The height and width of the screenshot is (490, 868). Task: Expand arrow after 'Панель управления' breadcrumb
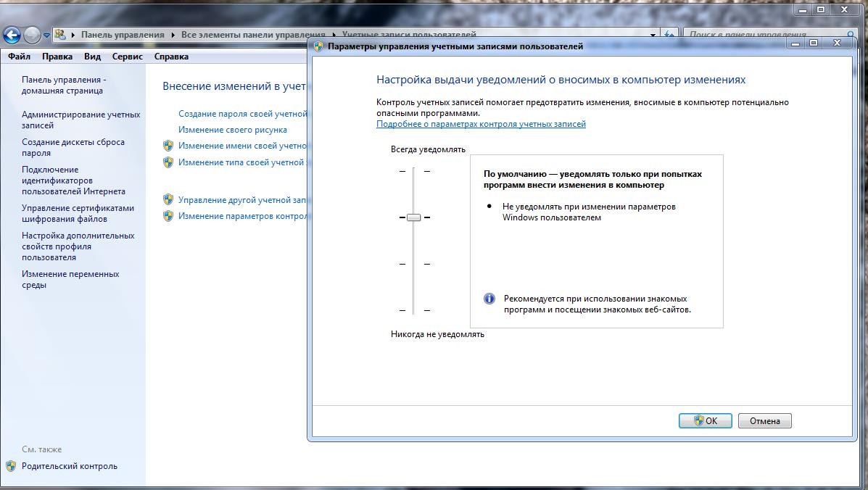[x=173, y=35]
